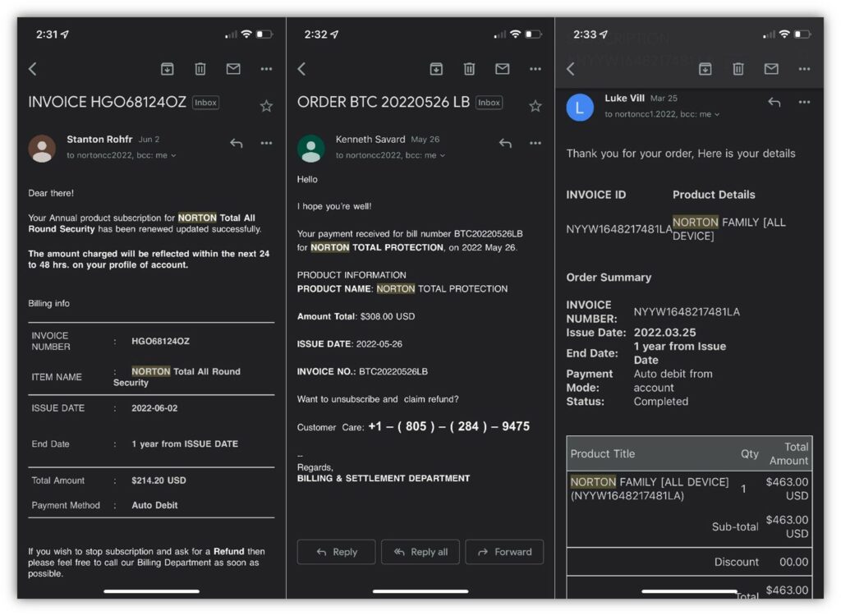Go back from the INVOICE HGO68124OZ email
Screen dimensions: 841x616
coord(33,69)
